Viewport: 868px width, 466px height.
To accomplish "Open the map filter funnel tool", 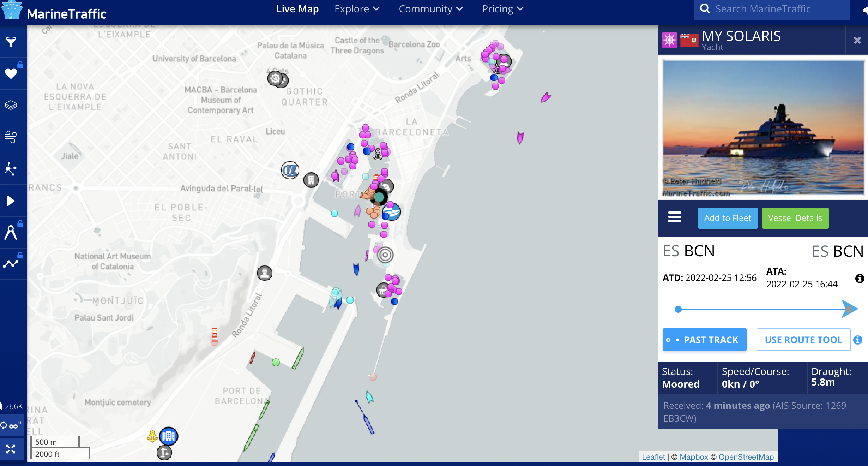I will pos(11,42).
